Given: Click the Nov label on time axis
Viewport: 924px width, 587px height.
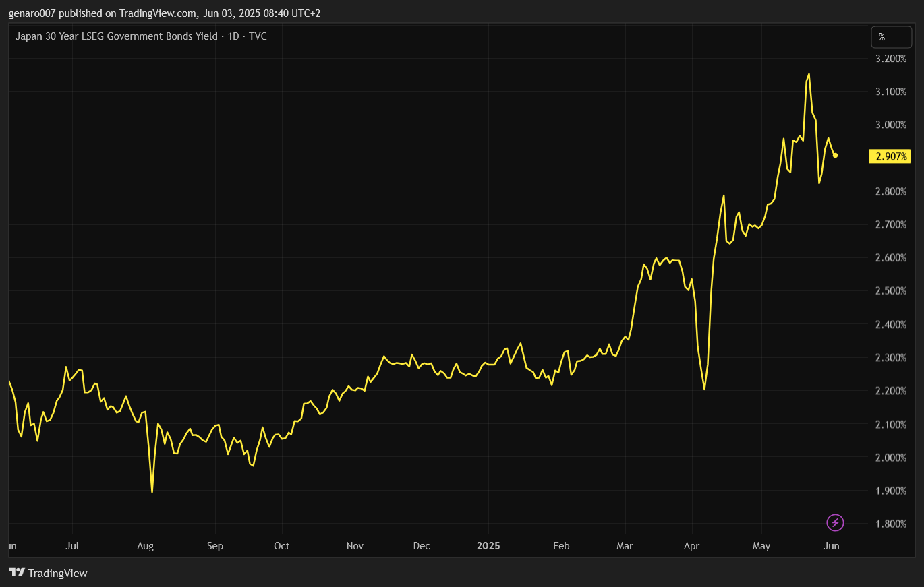Looking at the screenshot, I should [x=355, y=546].
